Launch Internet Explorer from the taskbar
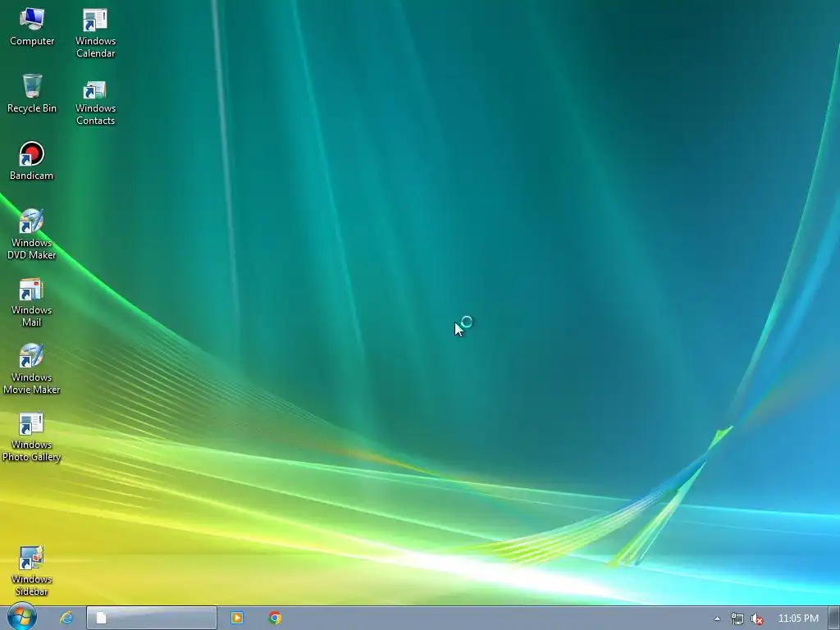Image resolution: width=840 pixels, height=630 pixels. tap(66, 618)
